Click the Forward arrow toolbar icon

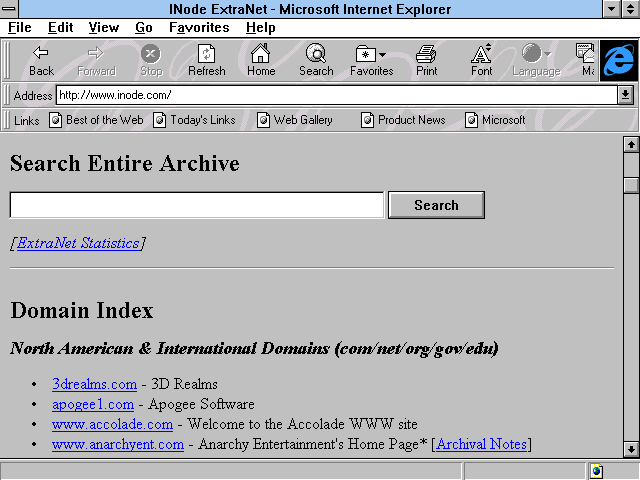(96, 53)
